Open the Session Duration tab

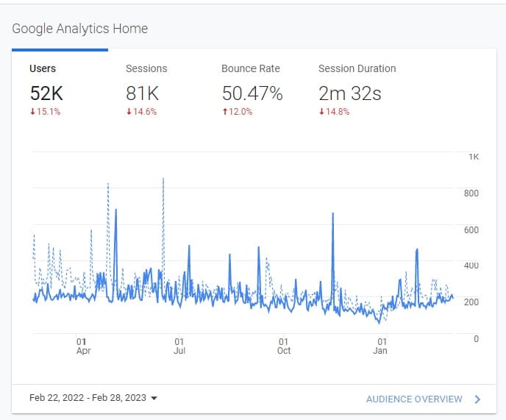click(x=357, y=90)
